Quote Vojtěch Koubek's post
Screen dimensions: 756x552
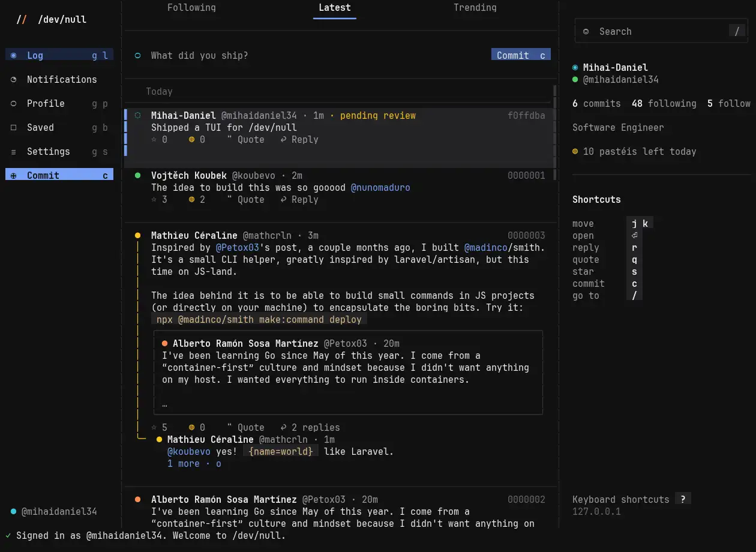[x=245, y=199]
